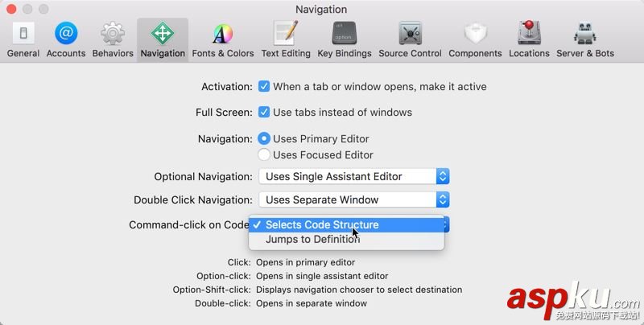This screenshot has height=325, width=644.
Task: Choose 'Selects Code Structure' menu option
Action: coord(322,225)
